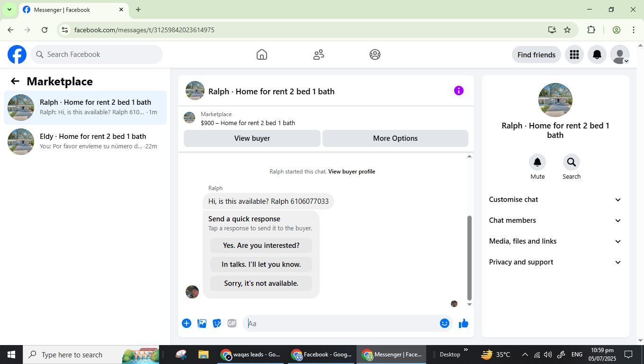The image size is (644, 364).
Task: Open the emoji picker
Action: coord(444,323)
